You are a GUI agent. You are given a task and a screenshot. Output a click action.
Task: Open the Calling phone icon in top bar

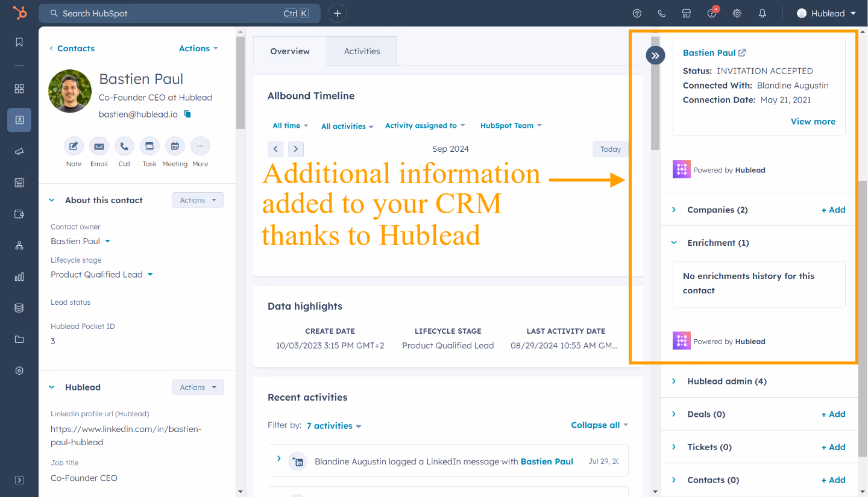coord(661,13)
